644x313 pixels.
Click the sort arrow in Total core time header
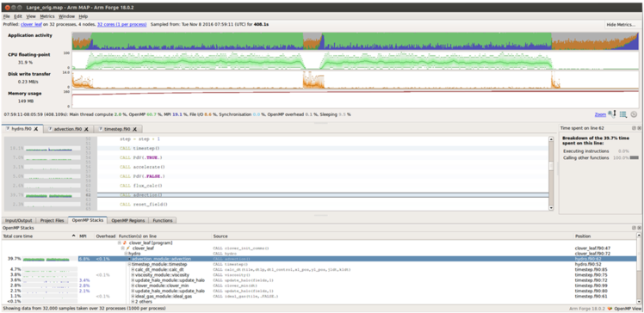[x=73, y=236]
